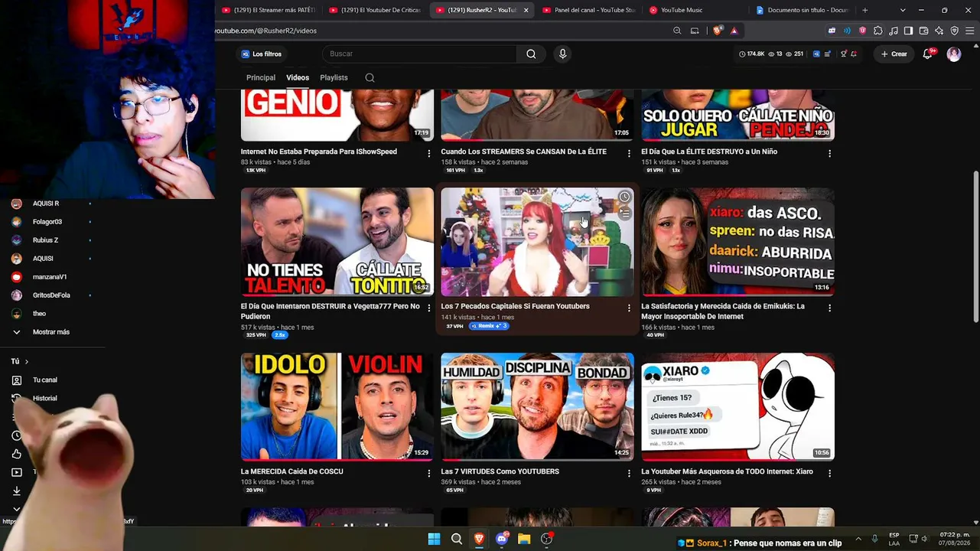This screenshot has width=980, height=551.
Task: Select the Videos channel tab
Action: pyautogui.click(x=298, y=78)
